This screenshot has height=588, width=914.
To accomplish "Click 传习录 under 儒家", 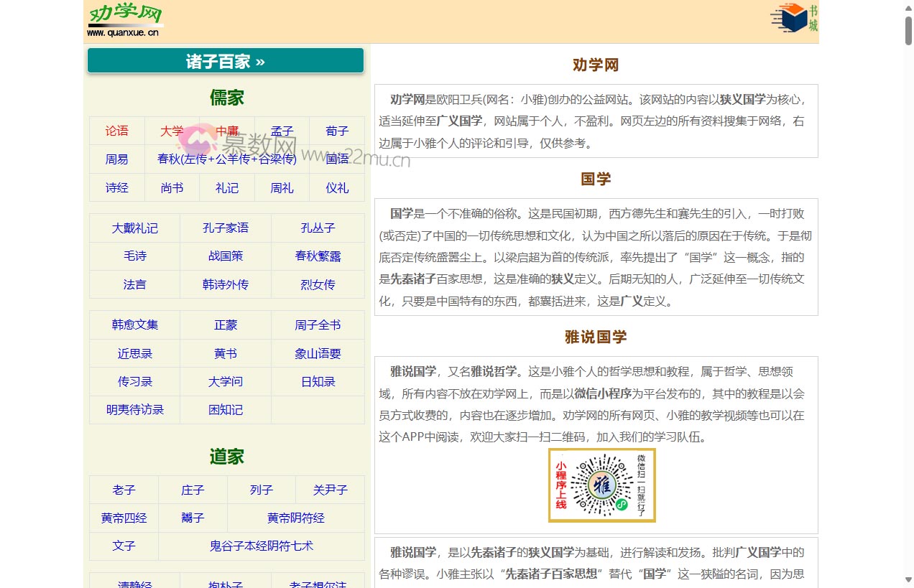I will (x=134, y=381).
